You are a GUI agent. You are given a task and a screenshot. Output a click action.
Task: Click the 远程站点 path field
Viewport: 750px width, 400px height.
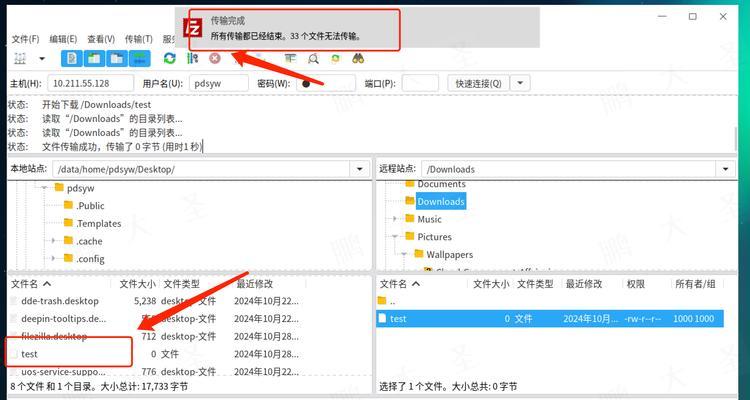(x=569, y=169)
